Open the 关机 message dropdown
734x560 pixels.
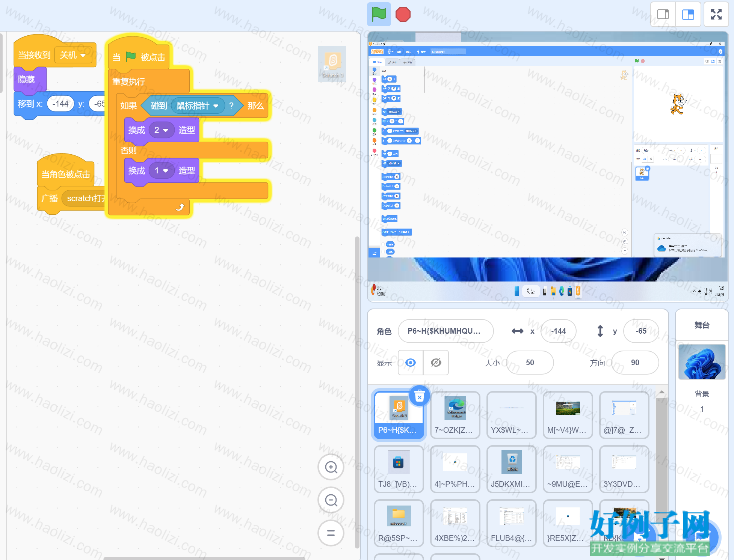pyautogui.click(x=73, y=55)
